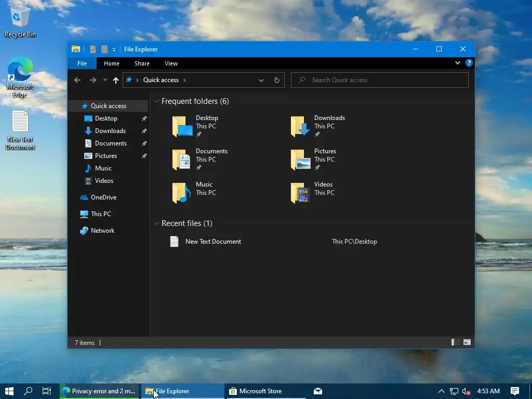This screenshot has width=532, height=399.
Task: Open taskbar Search
Action: pos(28,391)
